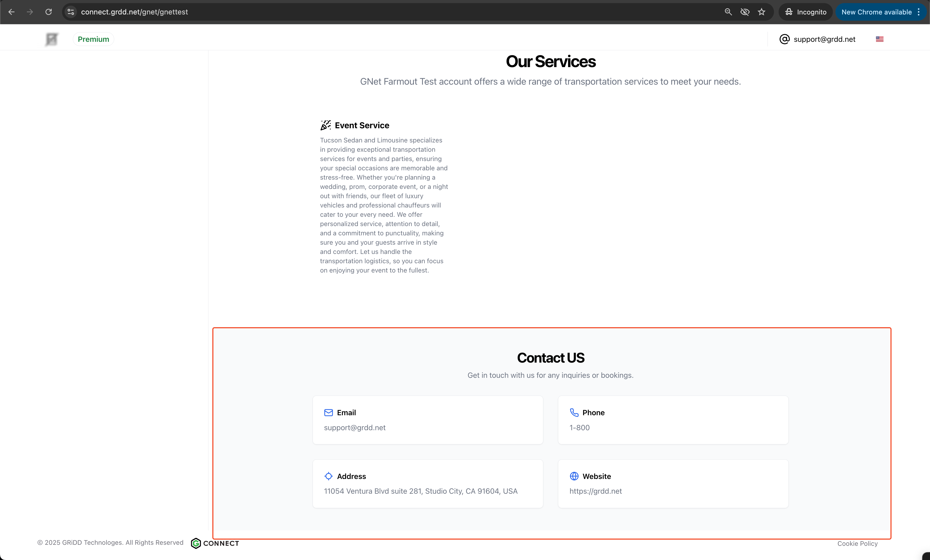
Task: Open the US flag language selector
Action: coord(879,39)
